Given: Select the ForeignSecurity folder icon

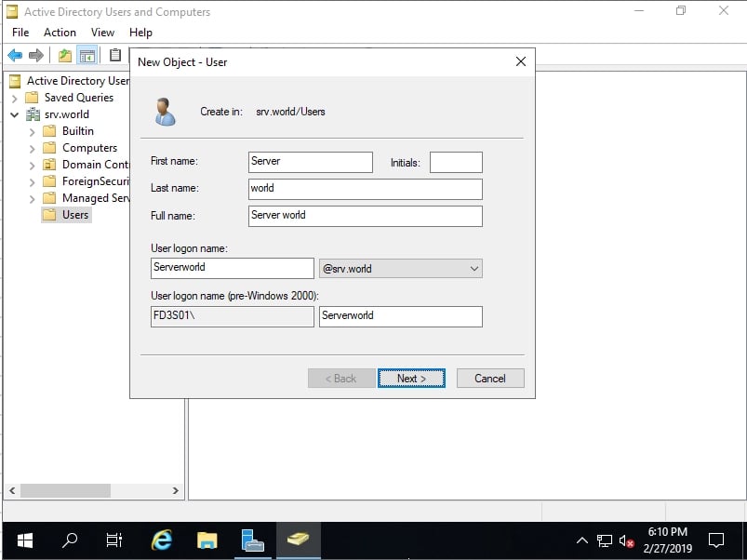Looking at the screenshot, I should coord(49,181).
